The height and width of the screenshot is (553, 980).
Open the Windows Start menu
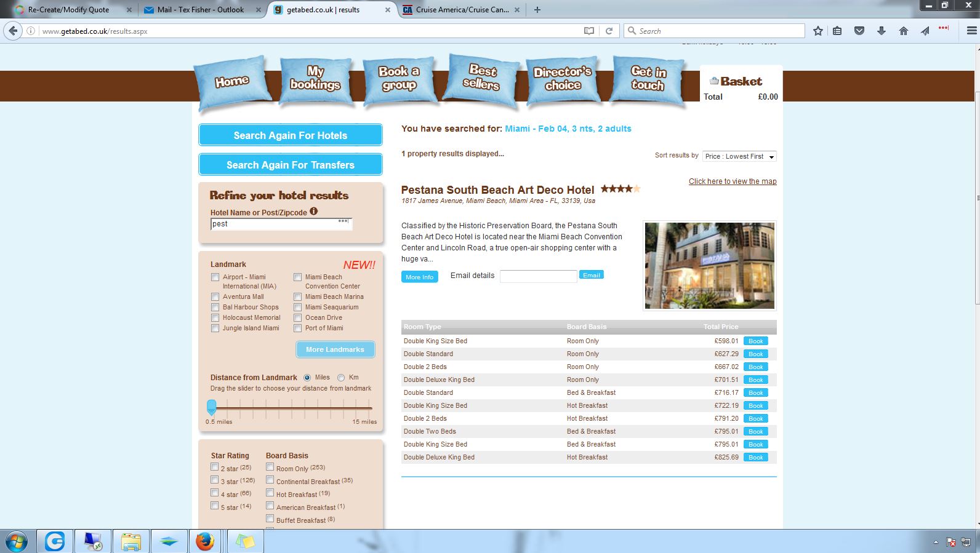(17, 541)
